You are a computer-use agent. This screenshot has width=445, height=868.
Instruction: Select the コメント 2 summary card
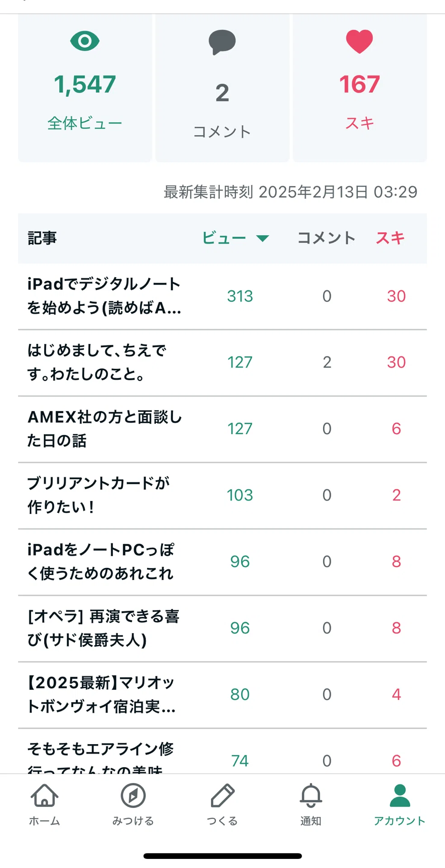coord(222,88)
